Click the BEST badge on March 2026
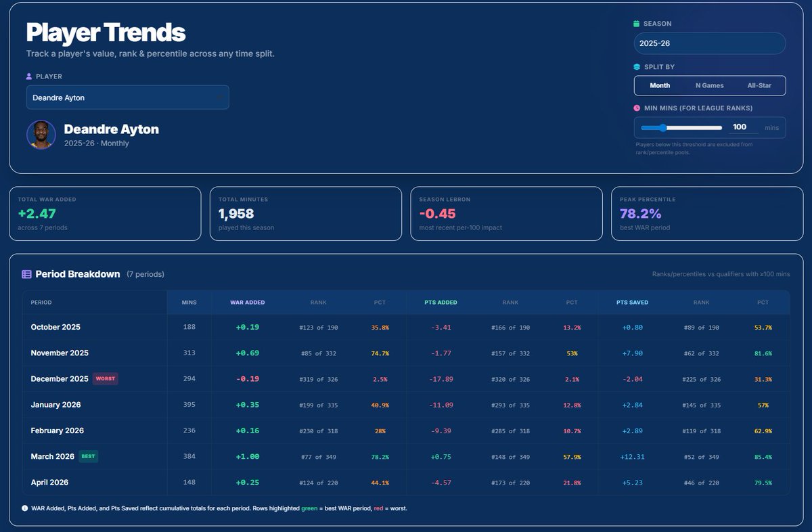812x532 pixels. [89, 456]
